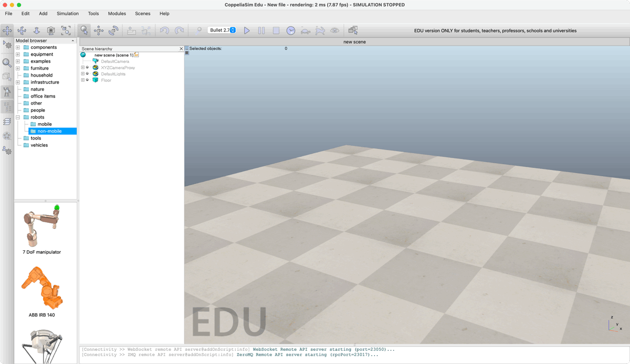Select the tools folder
630x364 pixels.
[36, 138]
